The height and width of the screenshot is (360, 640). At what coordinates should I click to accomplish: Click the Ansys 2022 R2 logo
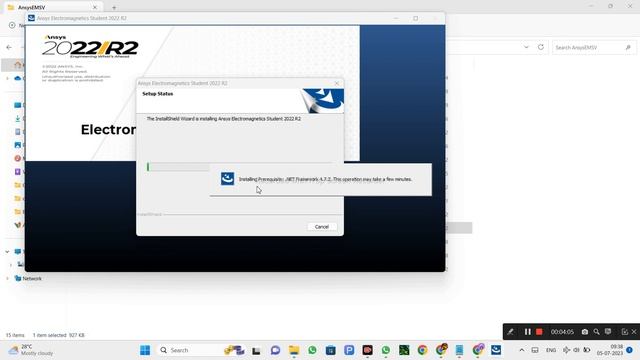90,47
